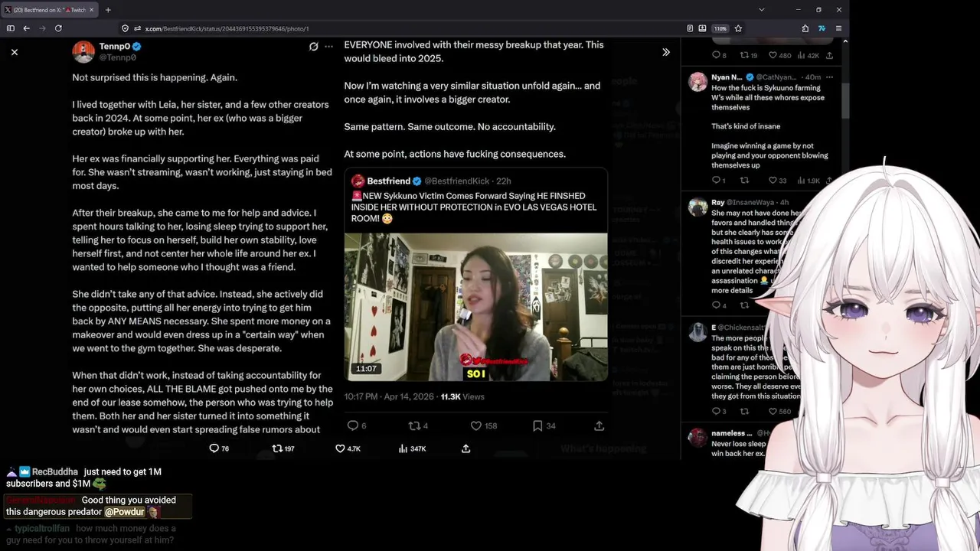
Task: Expand the list all tabs chevron
Action: coord(761,10)
